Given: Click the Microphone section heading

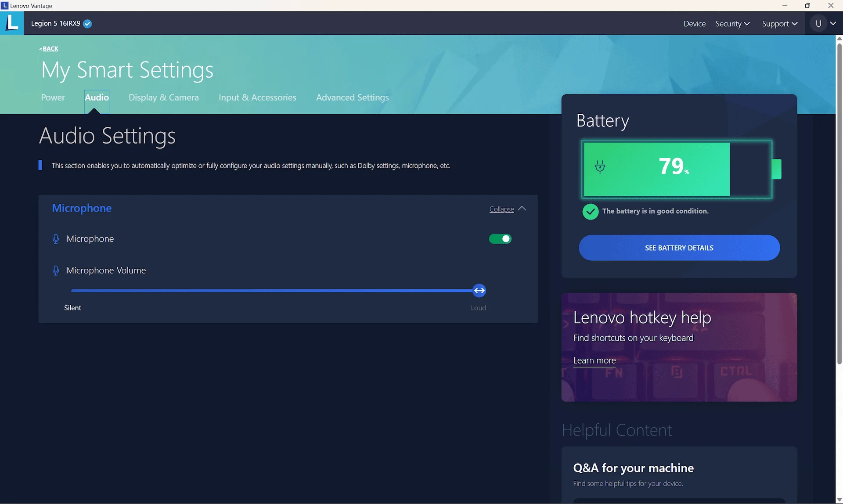Looking at the screenshot, I should (82, 208).
